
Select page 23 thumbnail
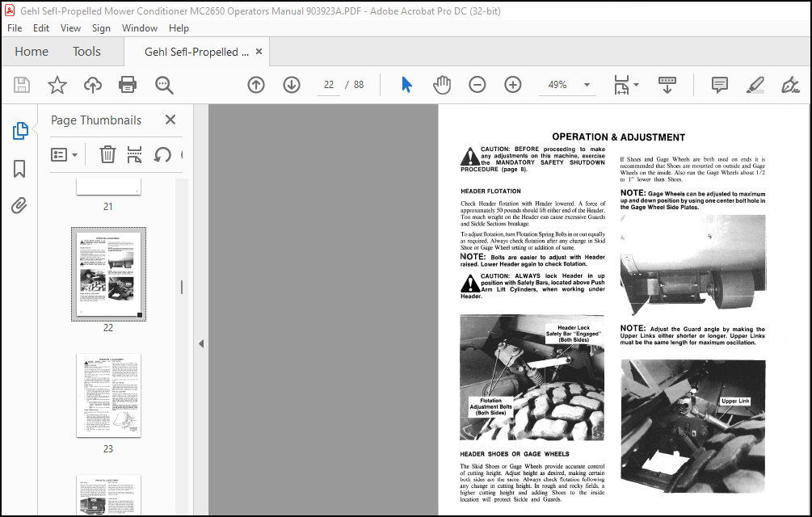(109, 395)
